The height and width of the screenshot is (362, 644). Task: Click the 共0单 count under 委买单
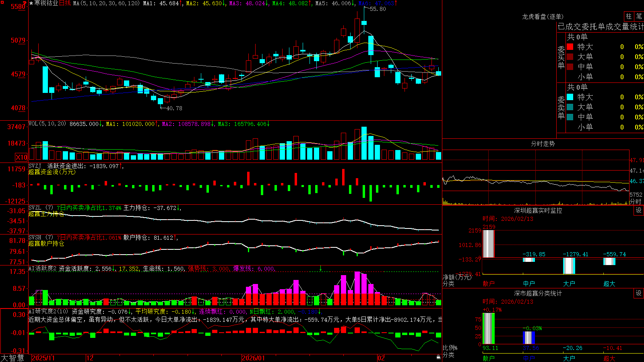[577, 37]
